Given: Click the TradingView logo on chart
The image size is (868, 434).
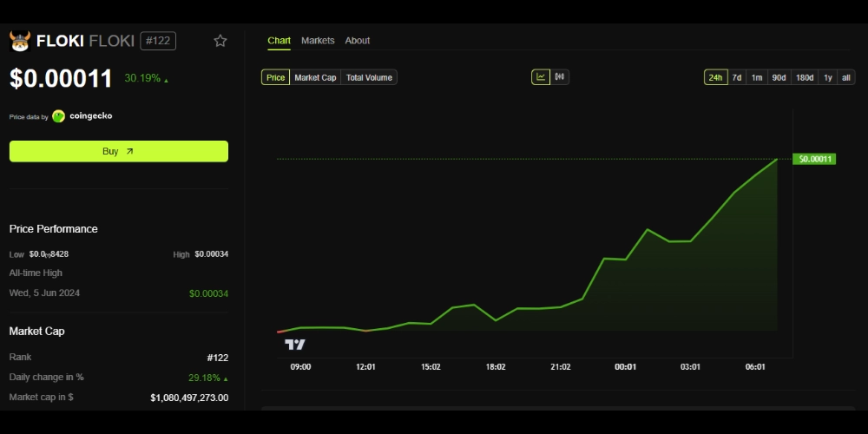Looking at the screenshot, I should pyautogui.click(x=295, y=345).
